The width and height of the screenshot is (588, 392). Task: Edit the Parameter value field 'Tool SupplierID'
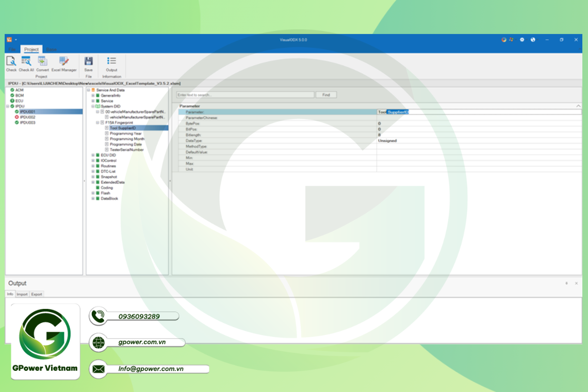(x=479, y=112)
